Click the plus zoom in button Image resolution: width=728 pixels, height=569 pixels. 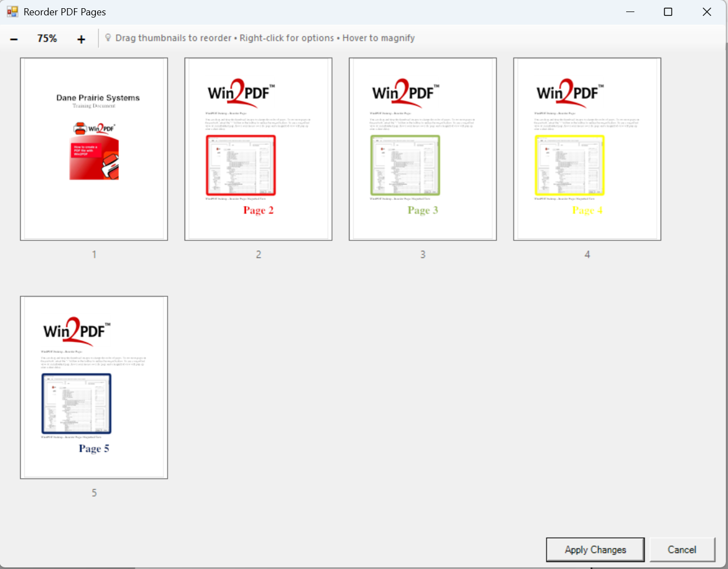pos(81,39)
